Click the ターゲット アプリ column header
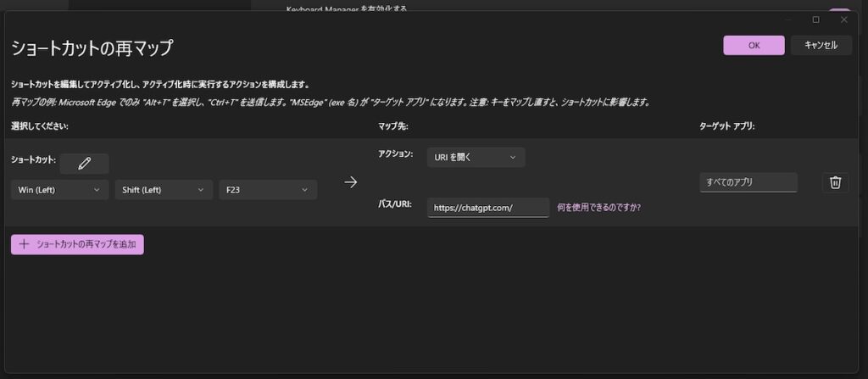Screen dimensions: 868x379 coord(726,125)
